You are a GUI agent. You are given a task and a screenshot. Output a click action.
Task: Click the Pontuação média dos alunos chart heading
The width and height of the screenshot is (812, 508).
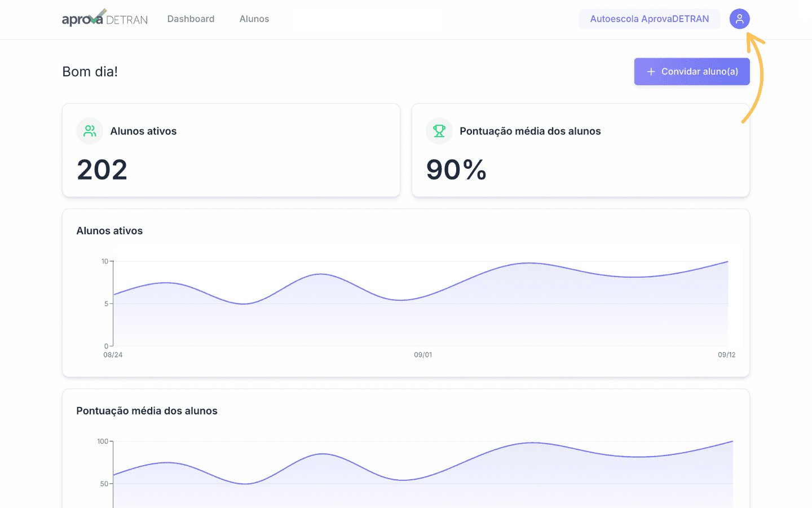coord(147,411)
